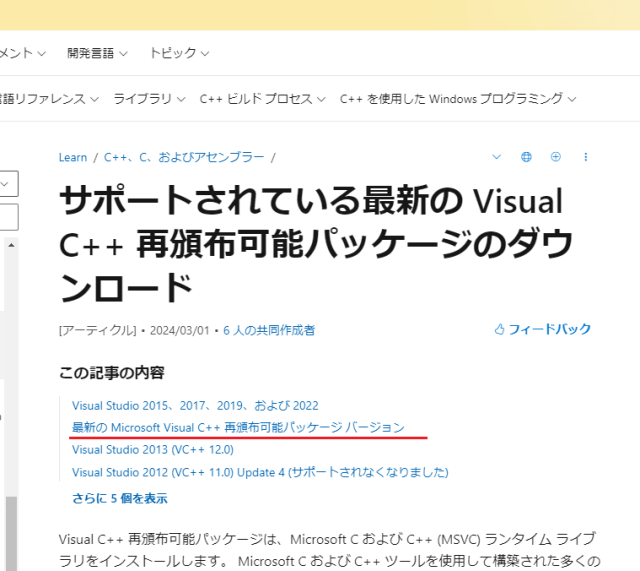Viewport: 640px width, 571px height.
Task: Expand the ライブラリ menu
Action: (x=149, y=99)
